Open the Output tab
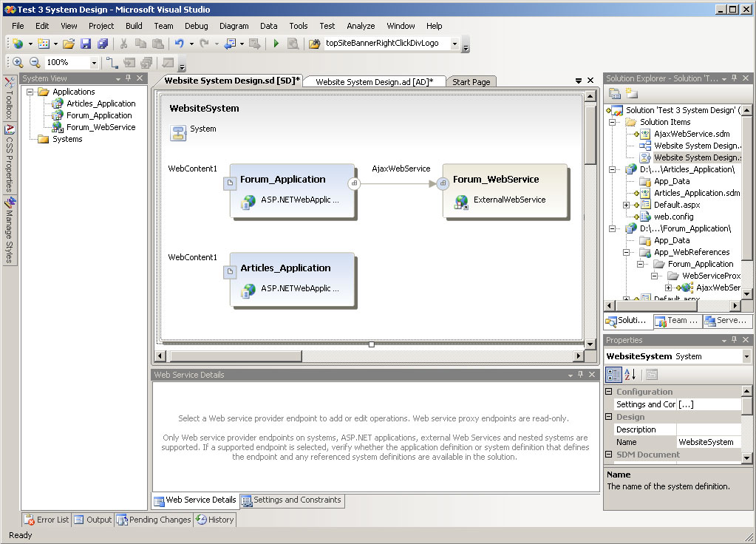 pyautogui.click(x=93, y=520)
